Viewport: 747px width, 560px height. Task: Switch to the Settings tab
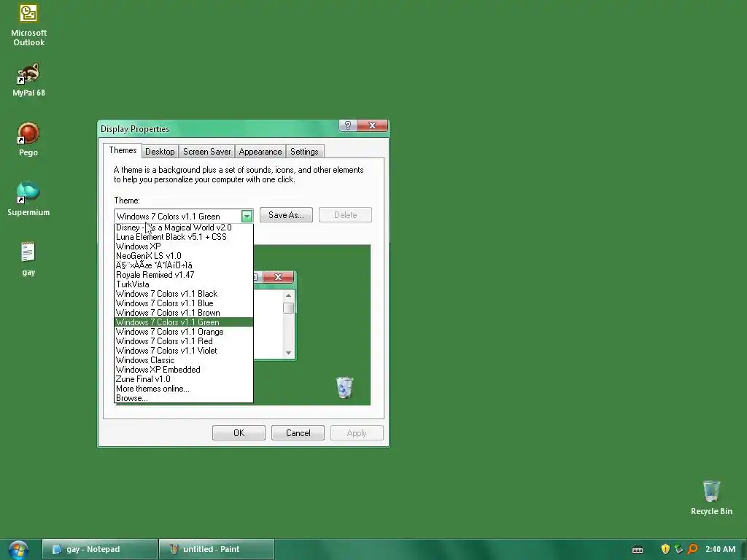[x=304, y=152]
